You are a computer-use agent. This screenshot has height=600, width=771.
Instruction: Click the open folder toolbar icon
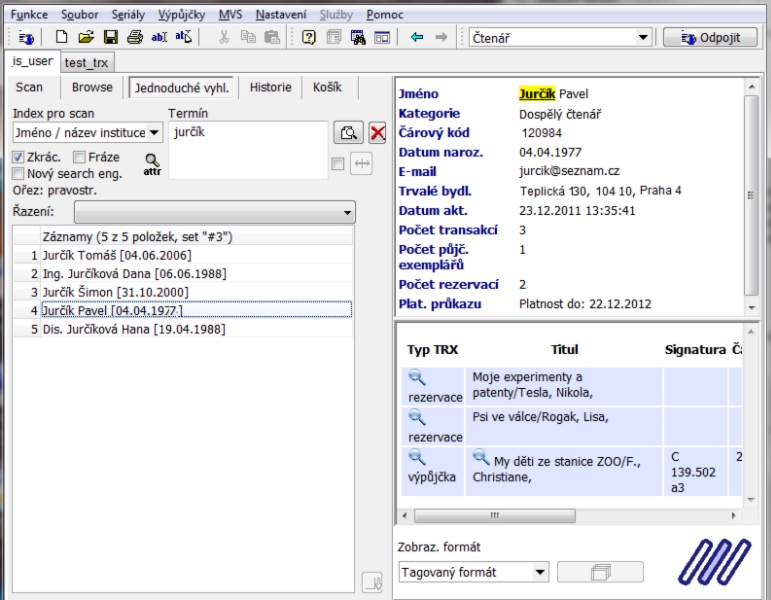click(86, 38)
